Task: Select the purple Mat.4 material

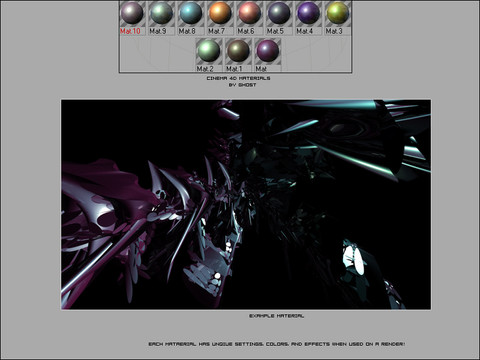Action: [308, 13]
